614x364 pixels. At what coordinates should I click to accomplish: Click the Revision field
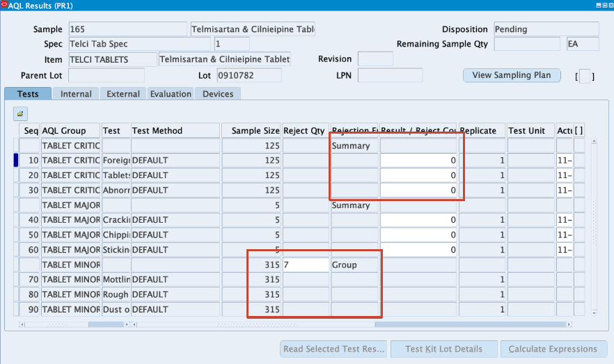pos(375,59)
